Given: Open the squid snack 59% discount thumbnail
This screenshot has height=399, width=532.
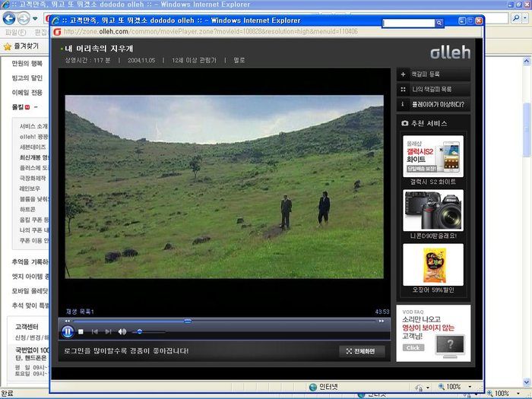Looking at the screenshot, I should coord(433,264).
